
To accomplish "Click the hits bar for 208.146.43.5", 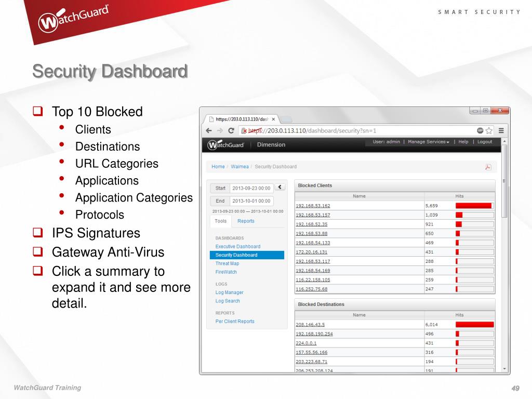I will [x=474, y=325].
